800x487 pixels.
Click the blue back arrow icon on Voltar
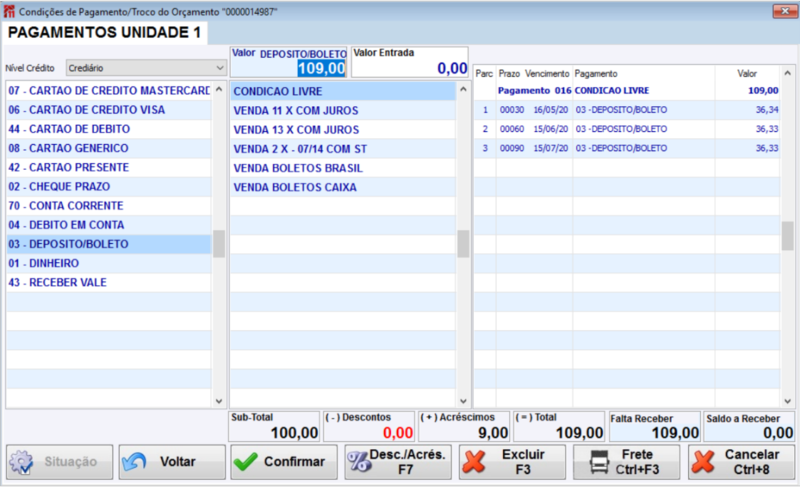[x=135, y=462]
